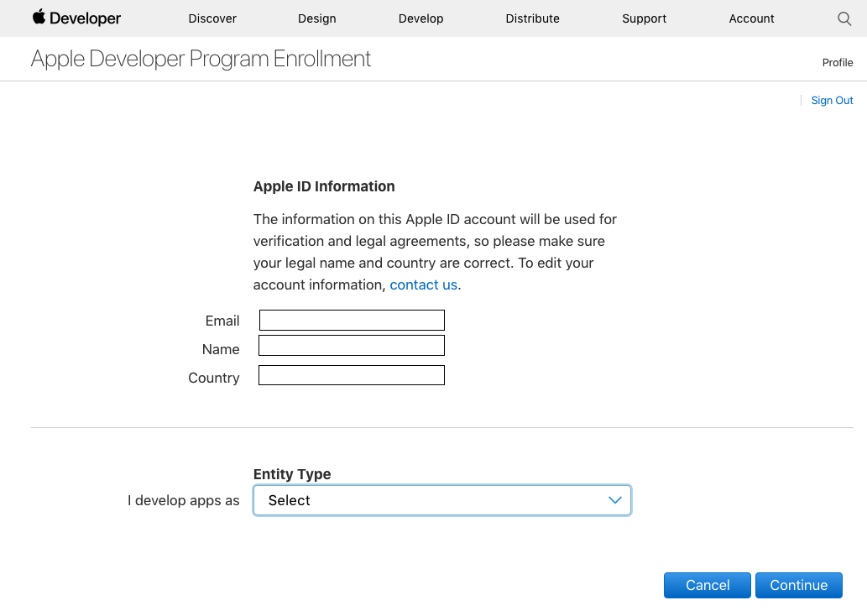Click the 'Apple Developer Program Enrollment' heading
This screenshot has width=867, height=616.
pos(201,60)
